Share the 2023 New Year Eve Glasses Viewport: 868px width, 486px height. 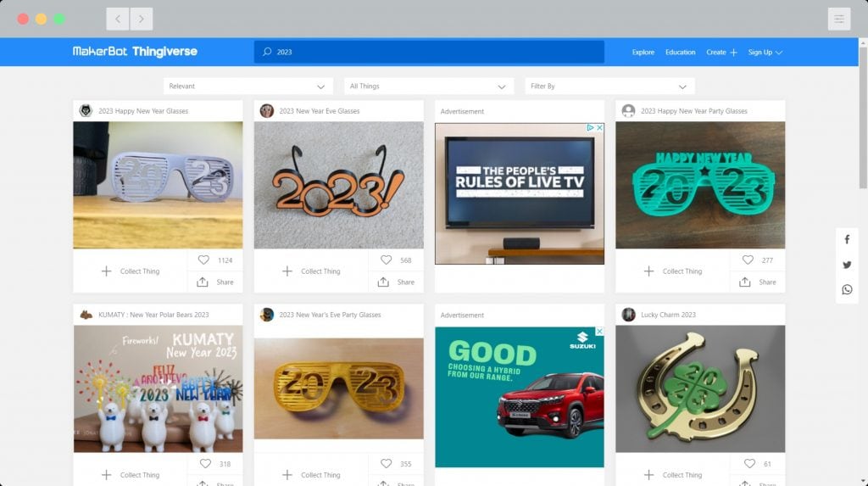[x=396, y=282]
